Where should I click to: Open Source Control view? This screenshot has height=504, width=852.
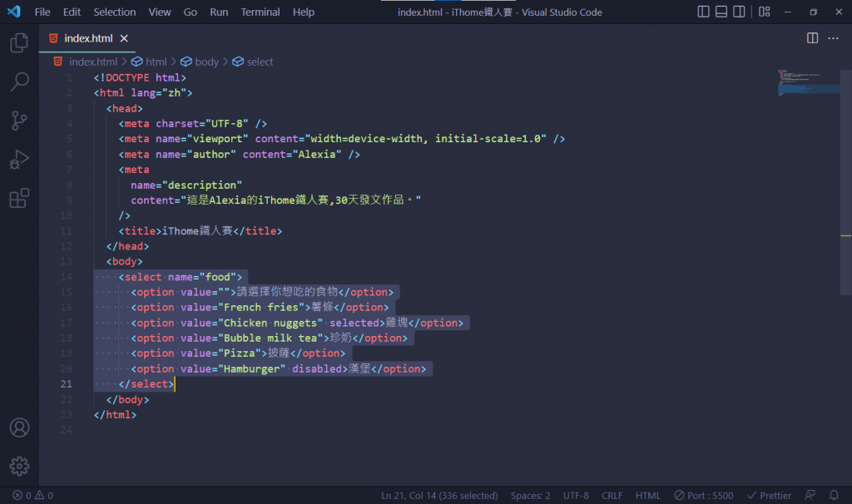tap(19, 121)
